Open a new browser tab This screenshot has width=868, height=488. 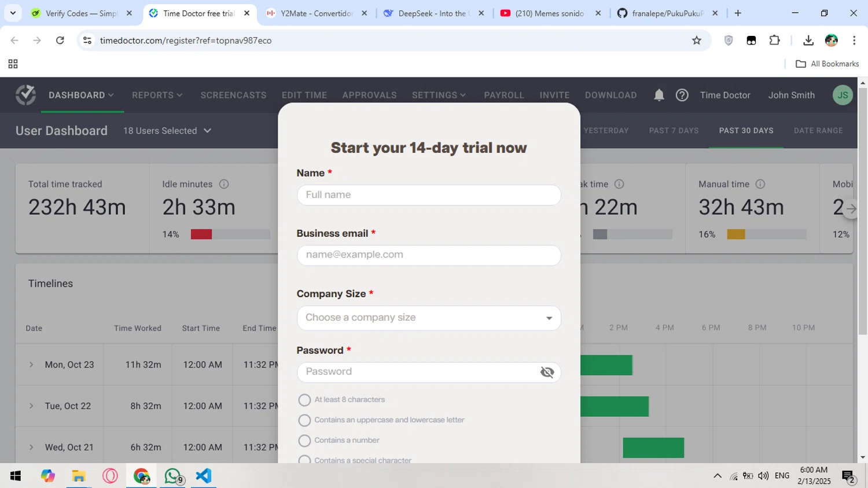(738, 13)
